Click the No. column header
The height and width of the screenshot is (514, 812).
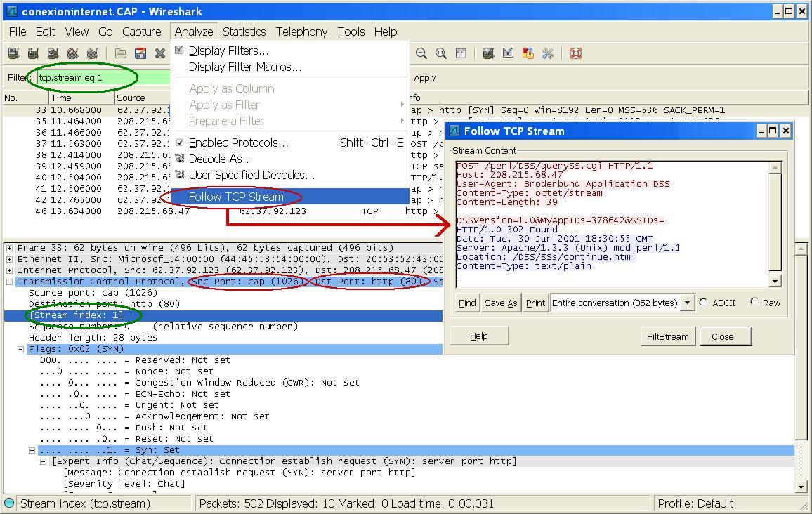[25, 98]
